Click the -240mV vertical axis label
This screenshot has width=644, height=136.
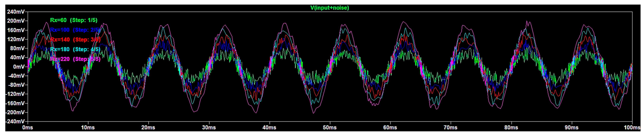pos(15,122)
